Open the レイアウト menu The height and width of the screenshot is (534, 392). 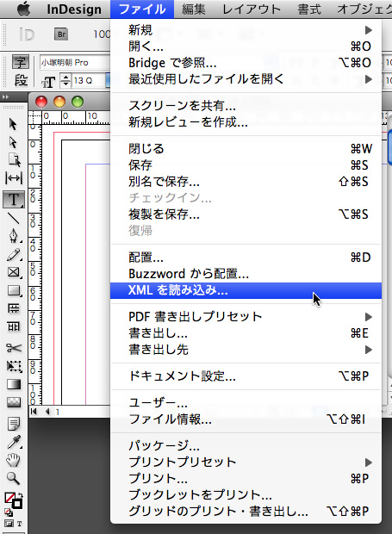[252, 9]
